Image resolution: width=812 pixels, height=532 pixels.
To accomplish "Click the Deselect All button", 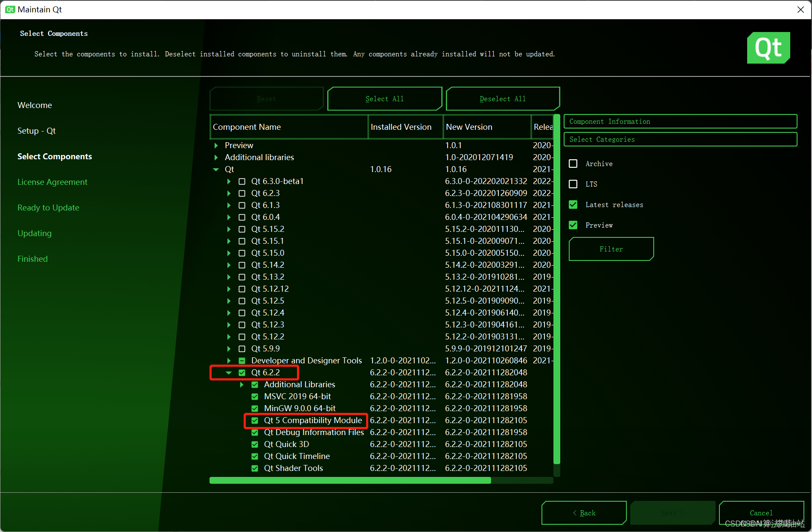I will [x=502, y=98].
